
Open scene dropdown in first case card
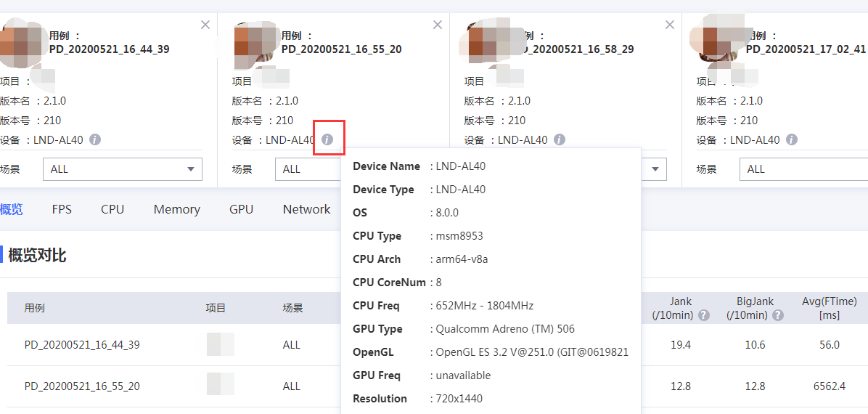(x=122, y=169)
